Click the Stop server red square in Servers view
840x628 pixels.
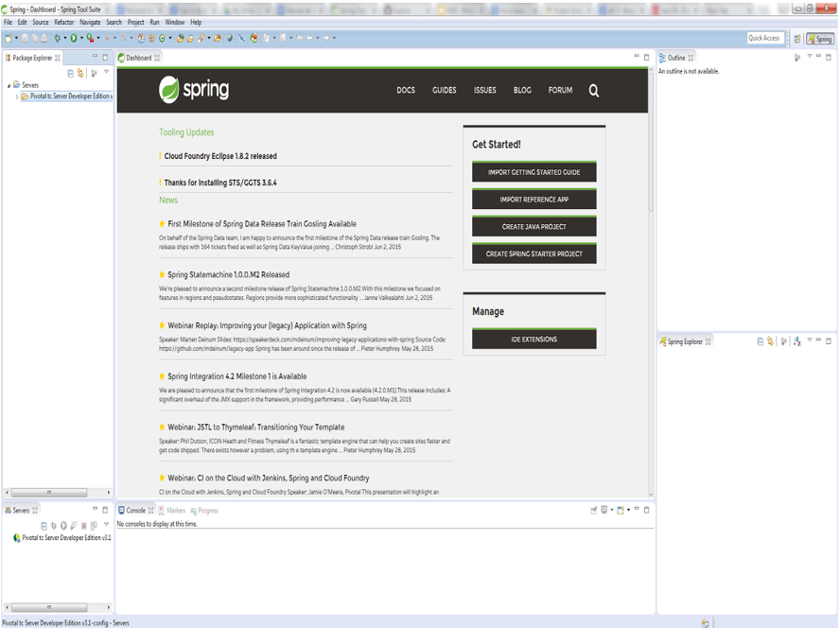point(83,526)
